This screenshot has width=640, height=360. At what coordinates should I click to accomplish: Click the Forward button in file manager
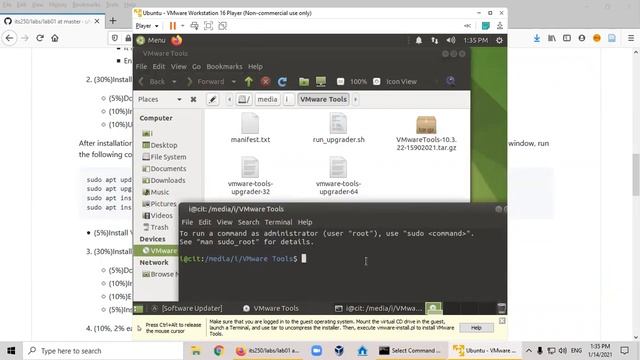(x=206, y=81)
